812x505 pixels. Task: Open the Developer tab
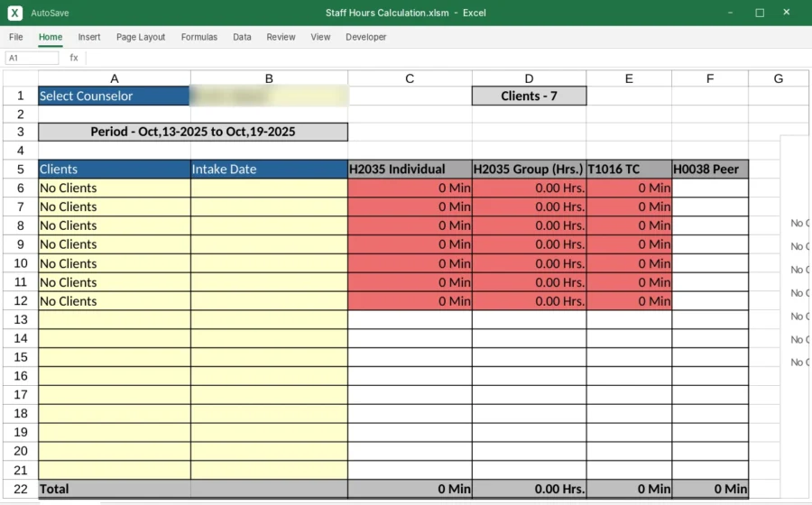pos(366,37)
